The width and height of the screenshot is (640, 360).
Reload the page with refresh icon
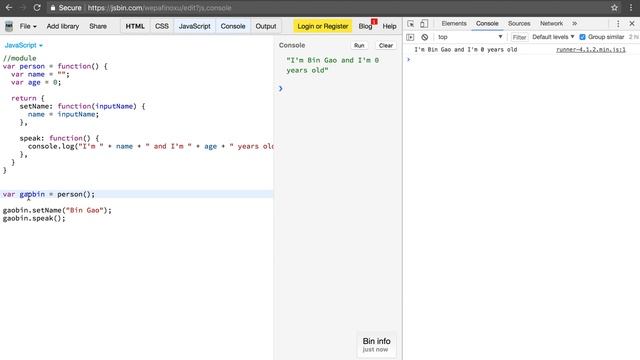(37, 8)
